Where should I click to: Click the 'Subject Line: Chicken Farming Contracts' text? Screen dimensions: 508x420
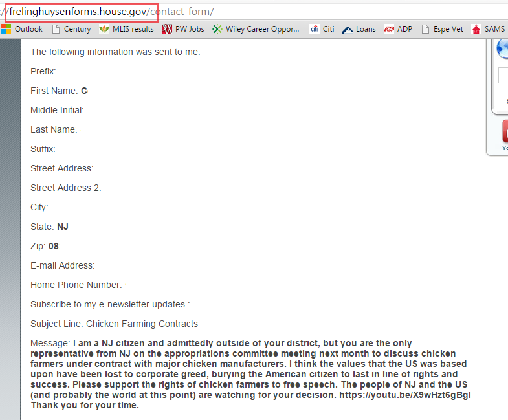(x=114, y=324)
